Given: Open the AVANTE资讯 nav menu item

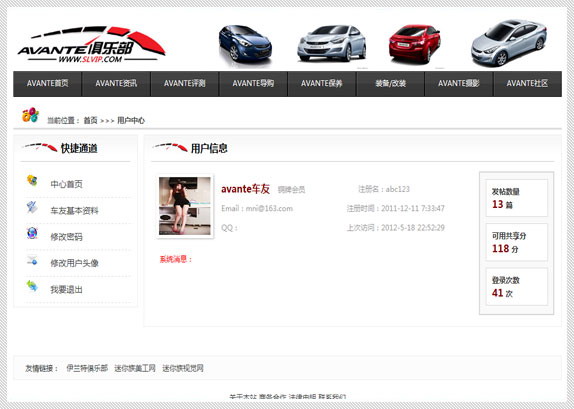Looking at the screenshot, I should 116,83.
